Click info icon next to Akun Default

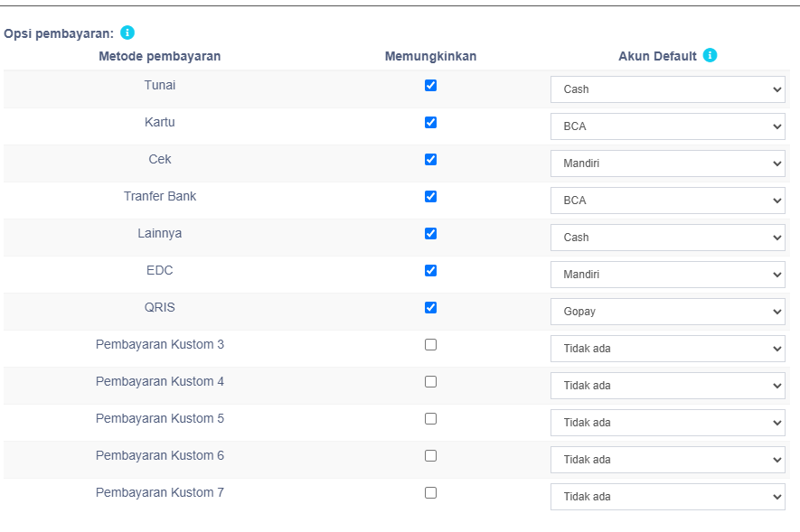(x=710, y=55)
